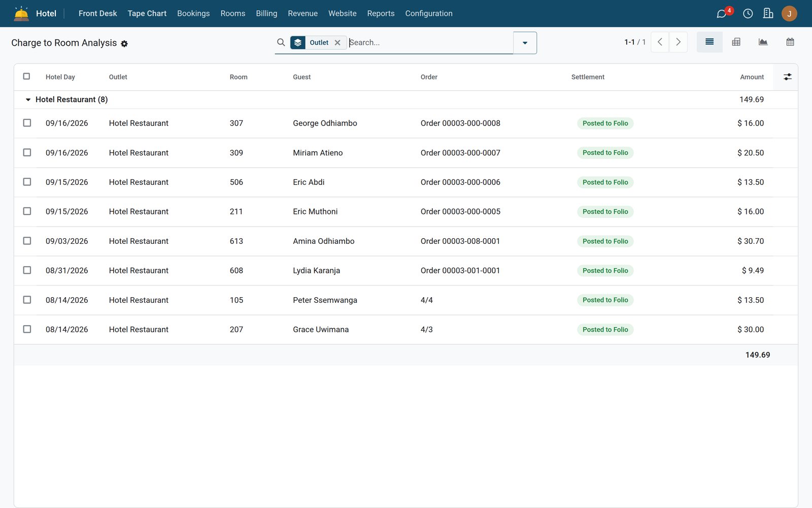
Task: Check the Eric Abdi row checkbox
Action: coord(27,182)
